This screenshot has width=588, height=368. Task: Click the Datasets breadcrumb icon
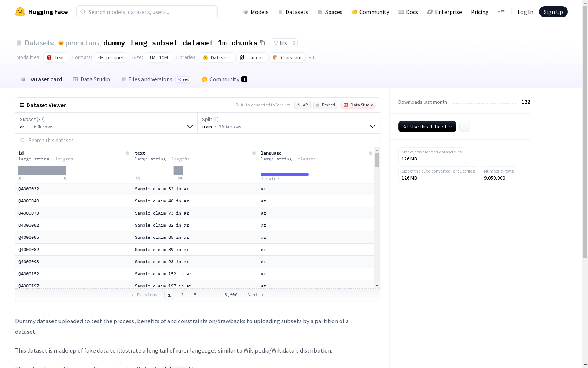pyautogui.click(x=19, y=43)
